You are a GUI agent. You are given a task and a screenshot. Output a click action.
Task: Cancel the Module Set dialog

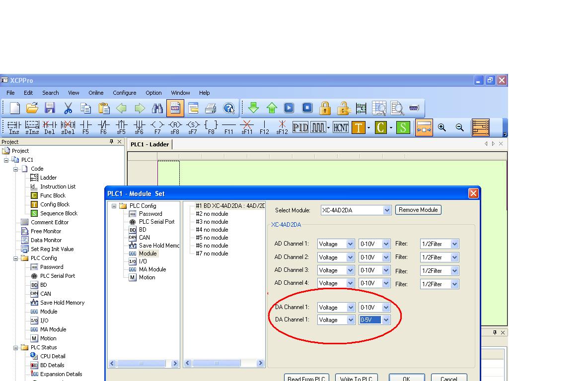pyautogui.click(x=449, y=377)
